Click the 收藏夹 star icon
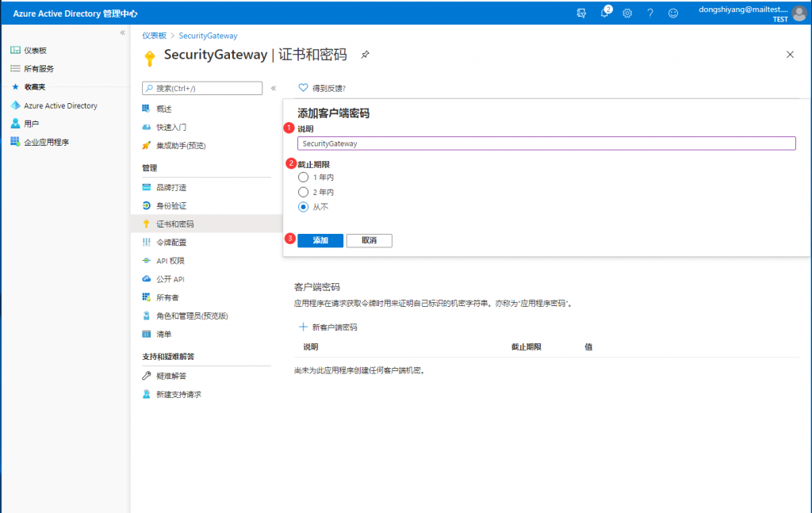The width and height of the screenshot is (812, 513). point(15,86)
